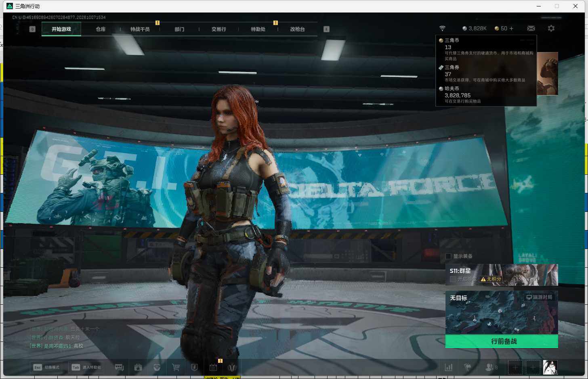Open the 改枪台 tab
This screenshot has width=588, height=379.
(297, 29)
